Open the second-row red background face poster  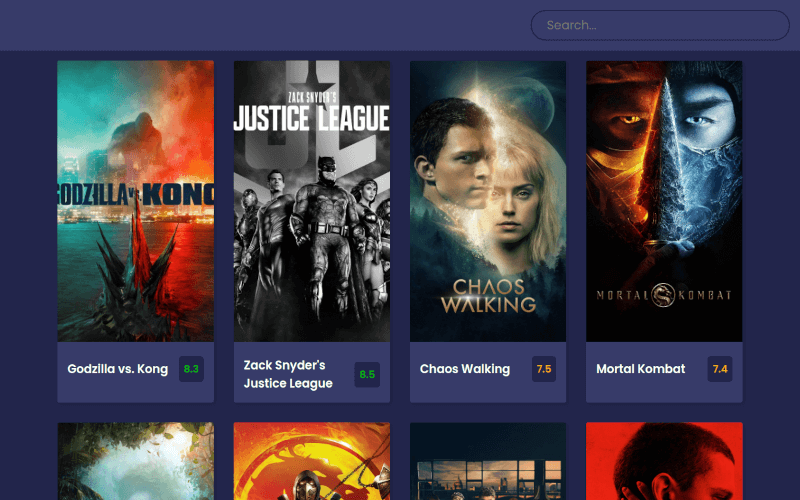pyautogui.click(x=664, y=461)
